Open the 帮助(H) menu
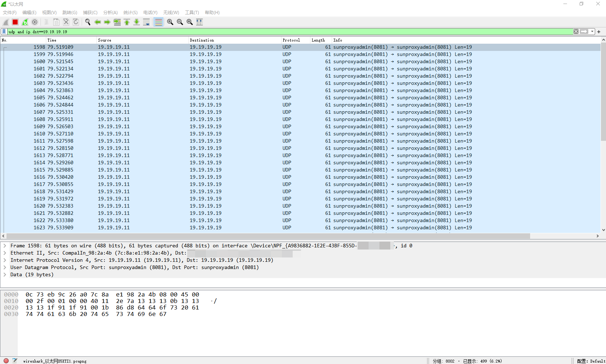Screen dimensions: 606x364 tap(212, 13)
